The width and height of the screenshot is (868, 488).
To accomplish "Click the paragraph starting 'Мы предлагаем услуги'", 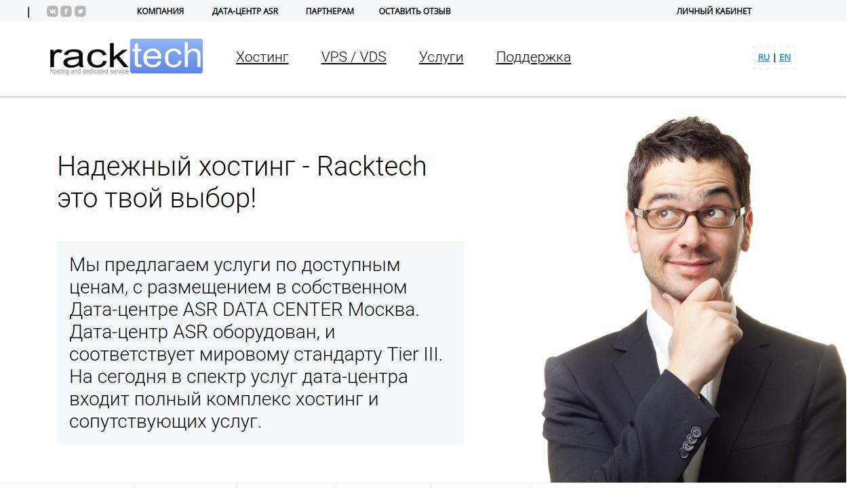I will (x=260, y=343).
